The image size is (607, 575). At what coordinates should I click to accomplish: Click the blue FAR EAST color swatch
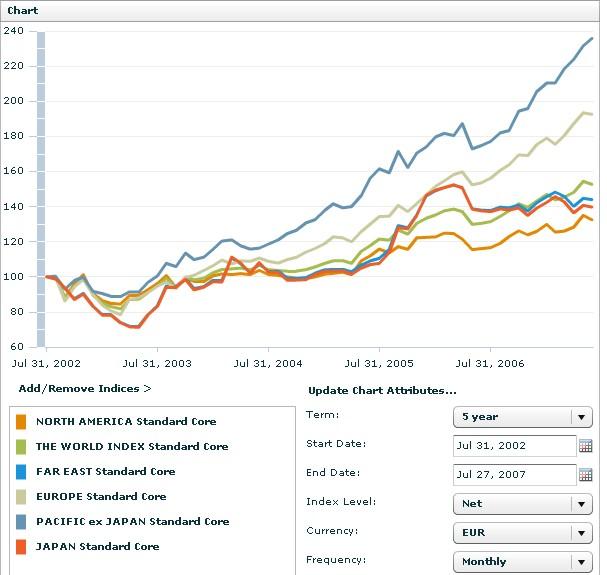[22, 472]
